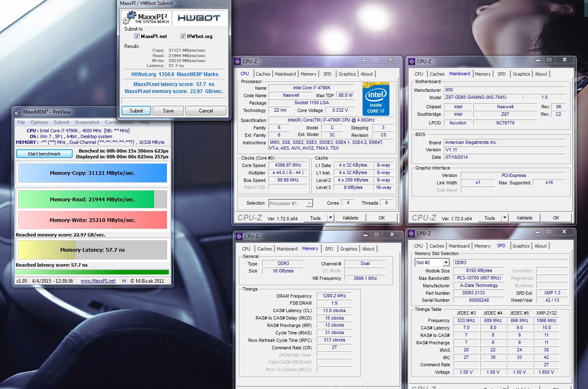Close the CPU-Z Mainboard window

pyautogui.click(x=564, y=60)
